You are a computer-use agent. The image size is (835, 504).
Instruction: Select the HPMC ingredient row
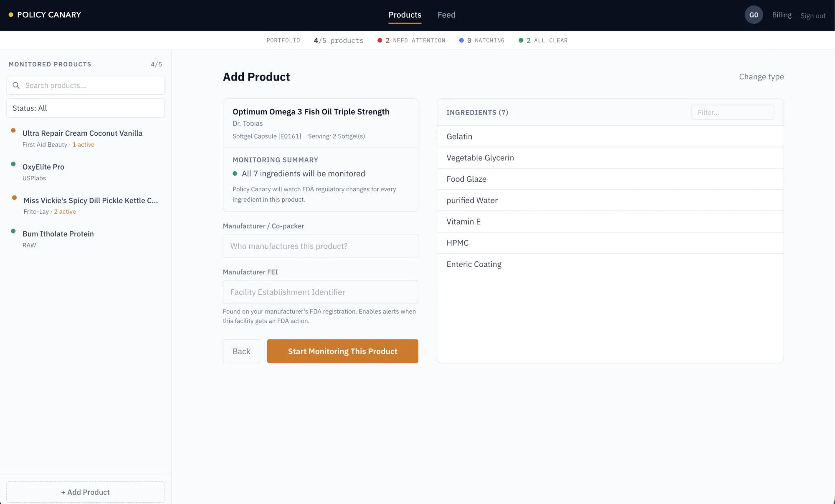point(610,243)
